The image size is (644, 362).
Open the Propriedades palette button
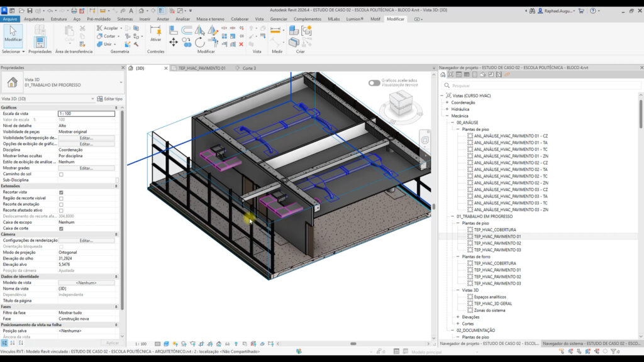(40, 42)
